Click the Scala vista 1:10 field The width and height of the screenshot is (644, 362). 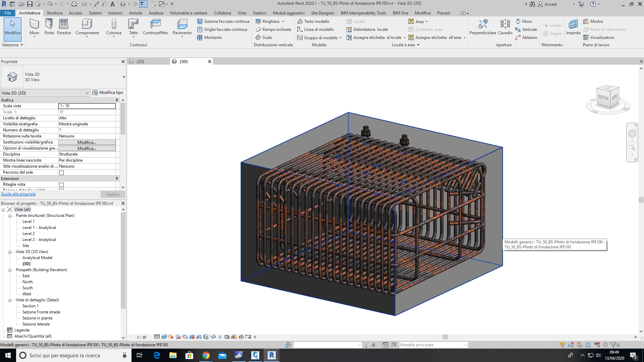[x=87, y=106]
